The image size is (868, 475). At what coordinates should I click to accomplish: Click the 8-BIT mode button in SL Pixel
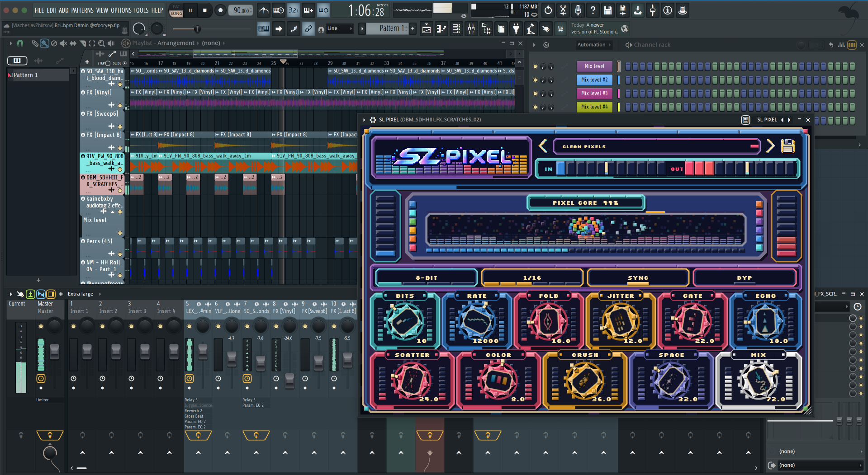tap(427, 277)
